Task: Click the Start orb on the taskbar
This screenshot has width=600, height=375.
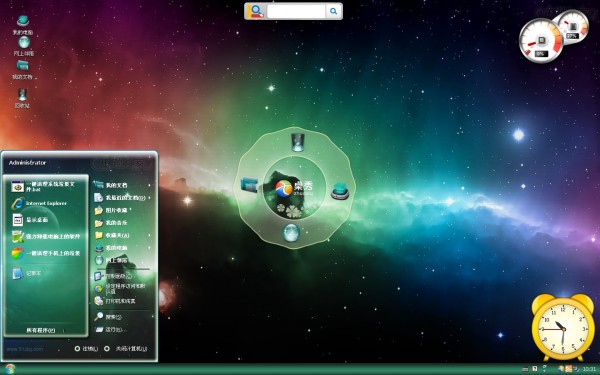Action: click(10, 369)
